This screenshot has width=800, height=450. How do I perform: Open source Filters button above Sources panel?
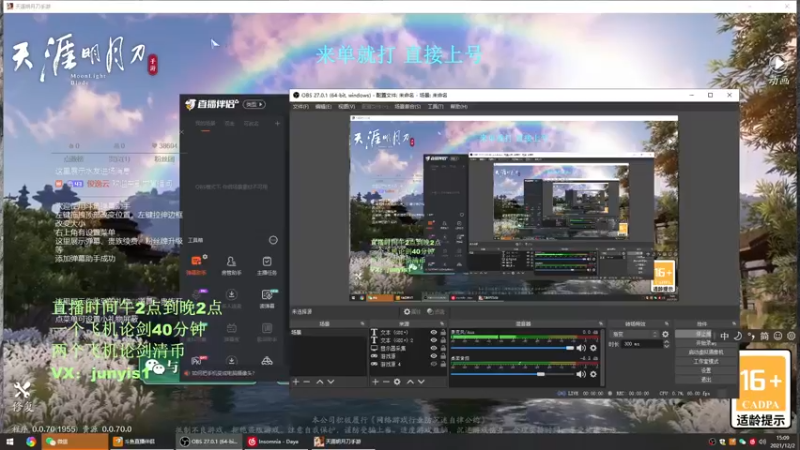click(x=436, y=311)
